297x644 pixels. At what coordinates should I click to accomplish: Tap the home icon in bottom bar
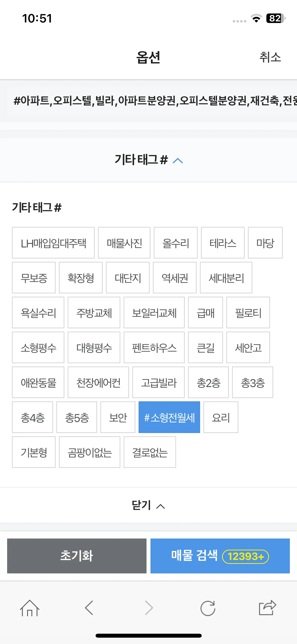pos(30,608)
